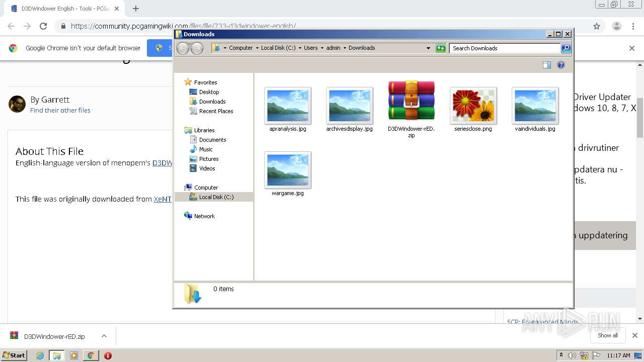The height and width of the screenshot is (362, 644).
Task: Open Downloads in Favorites list
Action: coord(212,102)
